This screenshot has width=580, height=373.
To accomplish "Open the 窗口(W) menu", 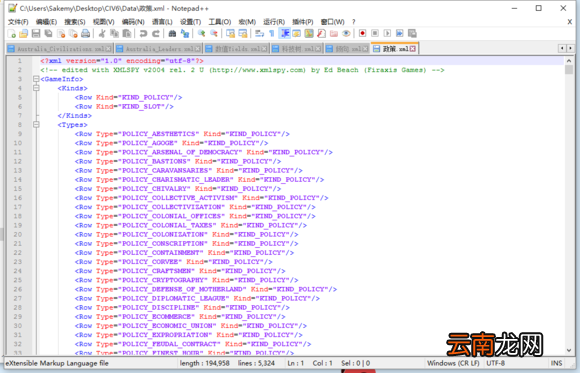I will click(333, 22).
